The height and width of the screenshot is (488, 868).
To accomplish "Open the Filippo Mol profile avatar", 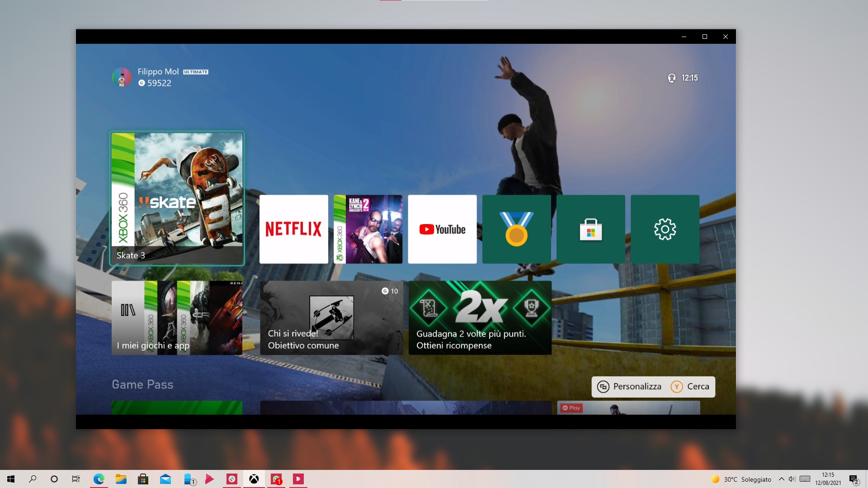I will click(122, 77).
